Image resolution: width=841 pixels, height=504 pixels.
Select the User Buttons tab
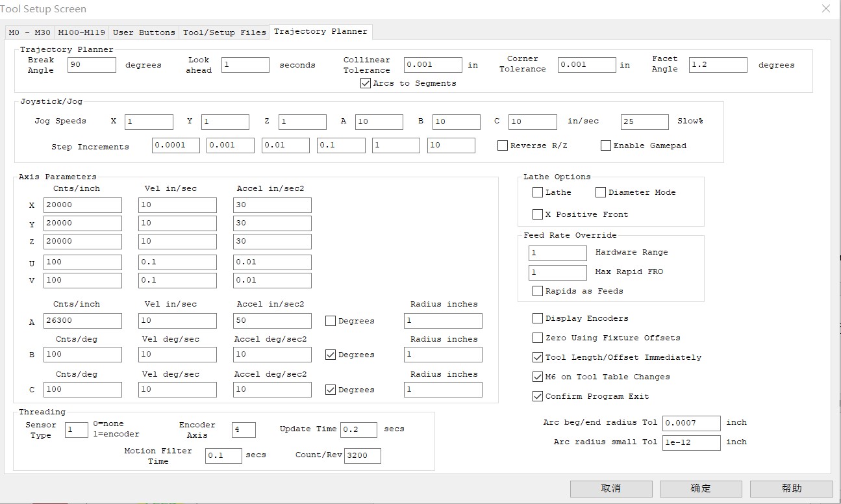[144, 32]
